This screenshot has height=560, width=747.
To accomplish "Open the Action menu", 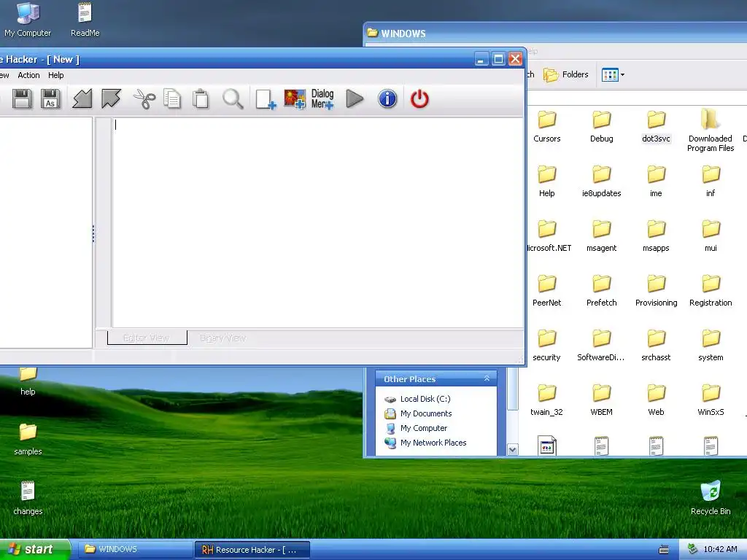I will click(x=28, y=75).
